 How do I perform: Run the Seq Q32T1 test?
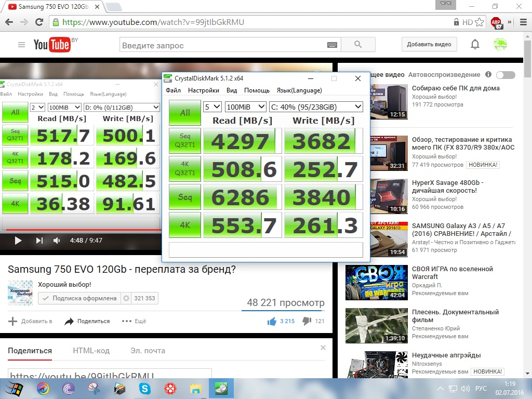[185, 140]
